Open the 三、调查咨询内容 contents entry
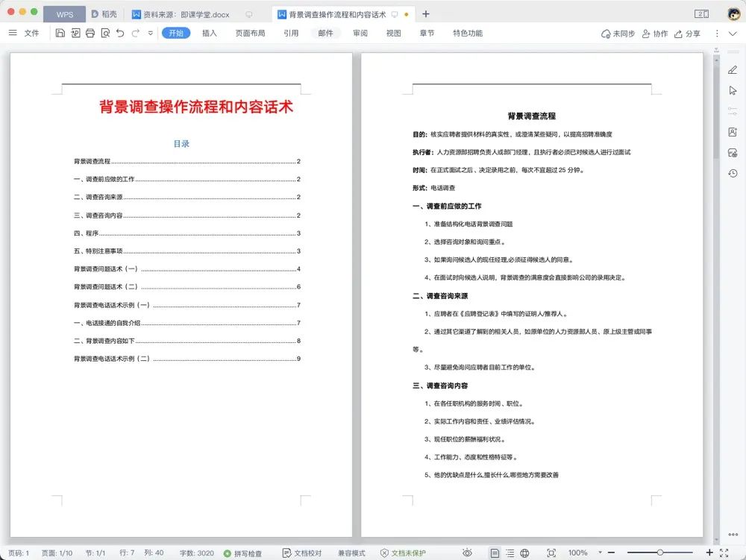 click(x=187, y=215)
